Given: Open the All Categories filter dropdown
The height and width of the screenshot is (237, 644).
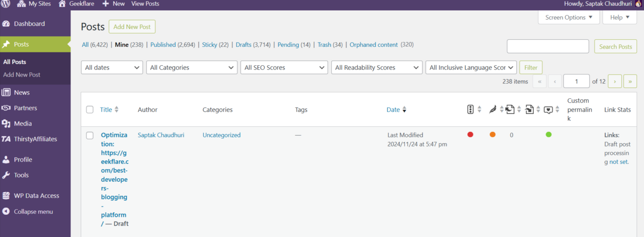Looking at the screenshot, I should [x=192, y=67].
